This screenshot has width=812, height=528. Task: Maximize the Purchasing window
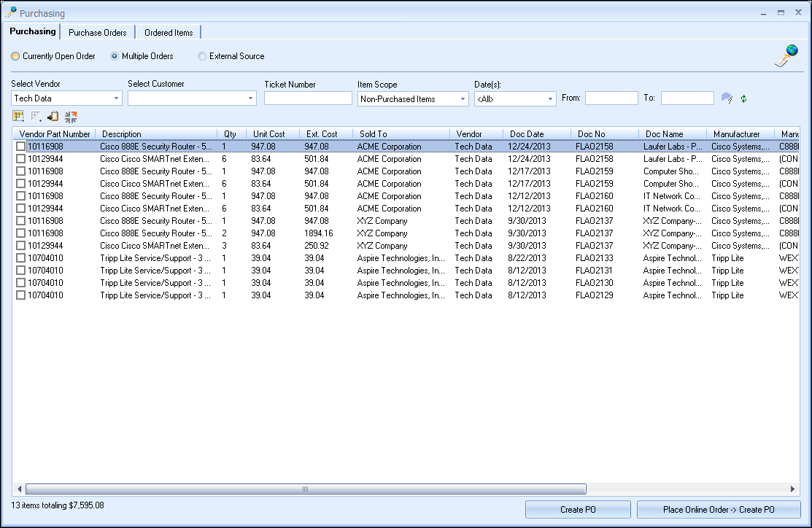(x=781, y=13)
